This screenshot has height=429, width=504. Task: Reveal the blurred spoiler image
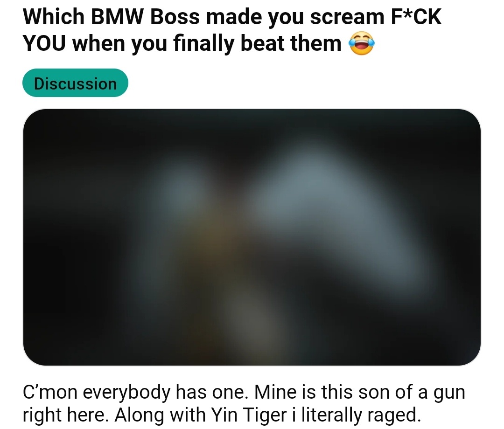(252, 237)
